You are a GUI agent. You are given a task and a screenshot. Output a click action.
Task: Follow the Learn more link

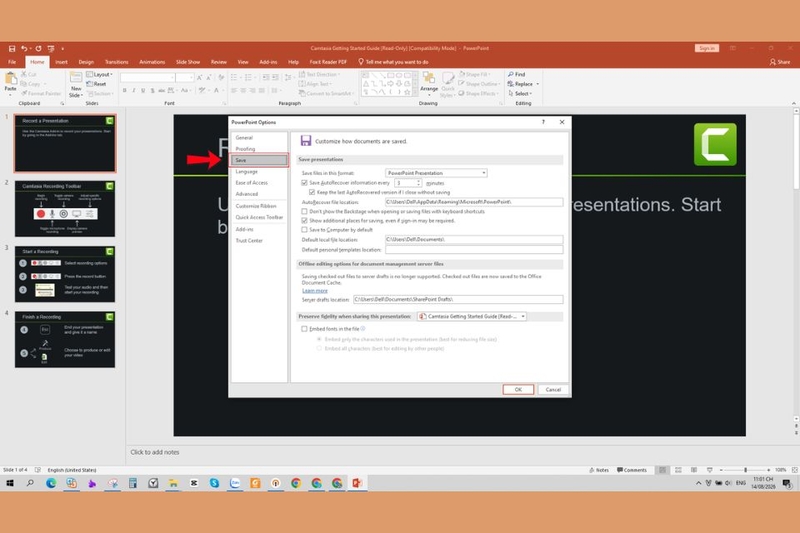pos(315,291)
